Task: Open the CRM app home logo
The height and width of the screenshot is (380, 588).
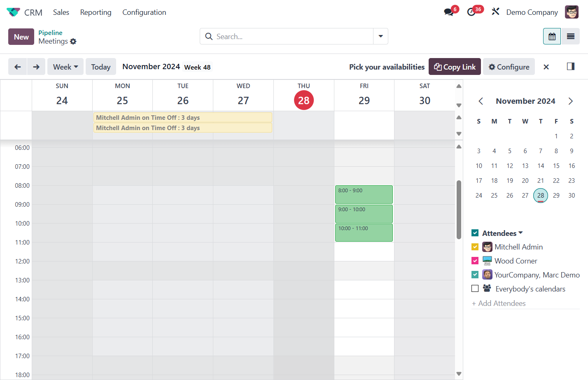Action: (13, 12)
